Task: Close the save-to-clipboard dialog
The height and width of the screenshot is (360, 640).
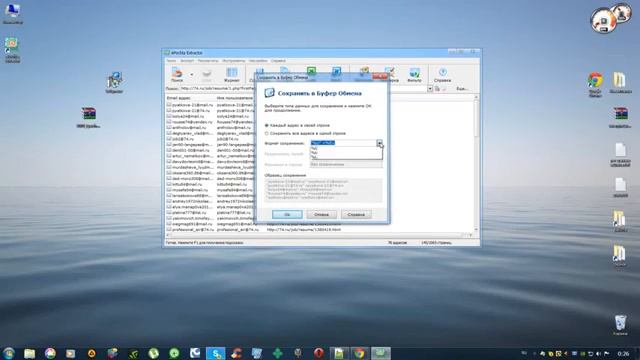Action: [380, 76]
